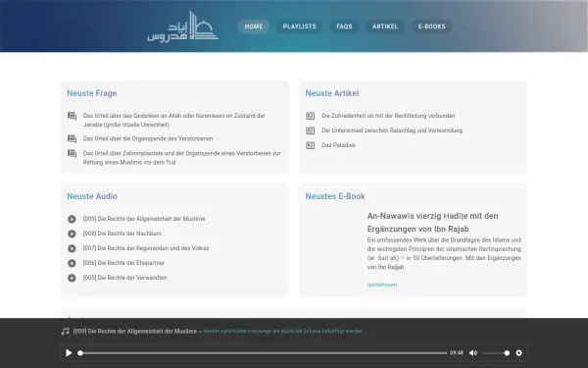Select track title [006] Die Rechte der Ehepartner
The width and height of the screenshot is (588, 368).
tap(123, 263)
